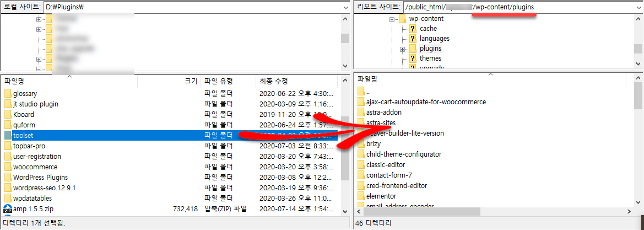The height and width of the screenshot is (230, 644).
Task: Click the jt studio plugin folder icon
Action: tap(8, 104)
